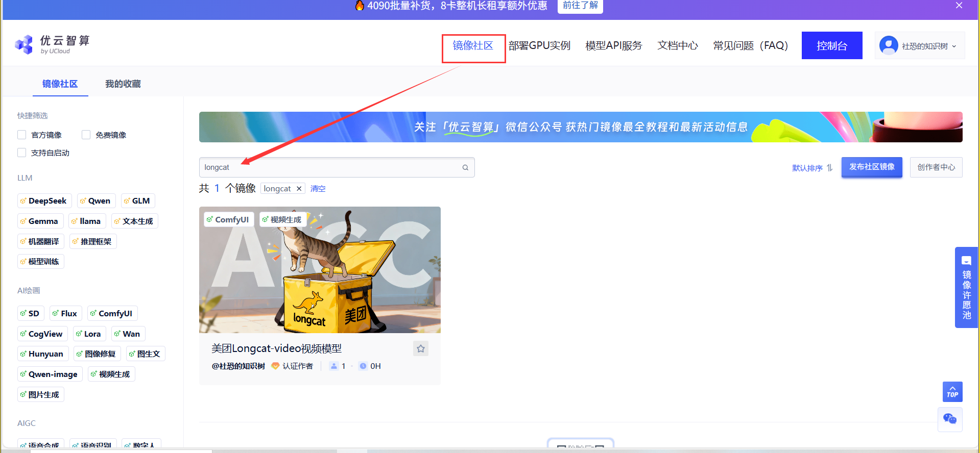Filter by 视频生成 tag in sidebar
Image resolution: width=980 pixels, height=453 pixels.
point(111,374)
